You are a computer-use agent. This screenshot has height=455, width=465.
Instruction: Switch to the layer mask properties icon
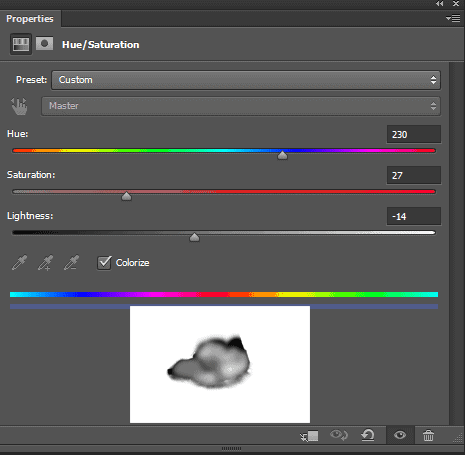[x=44, y=44]
